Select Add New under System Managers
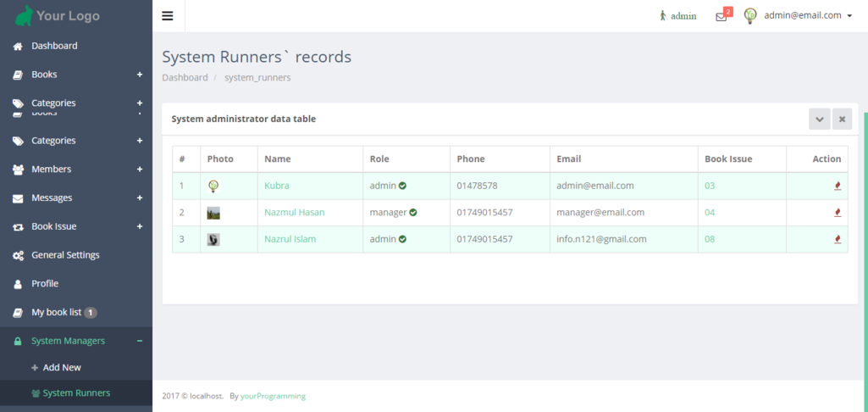This screenshot has width=868, height=412. pos(61,368)
